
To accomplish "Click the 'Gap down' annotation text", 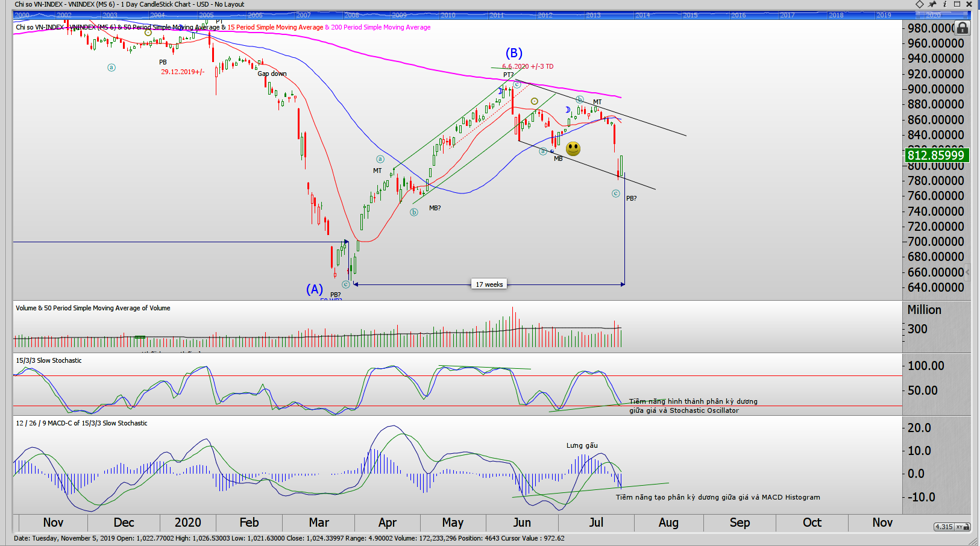I will point(272,74).
